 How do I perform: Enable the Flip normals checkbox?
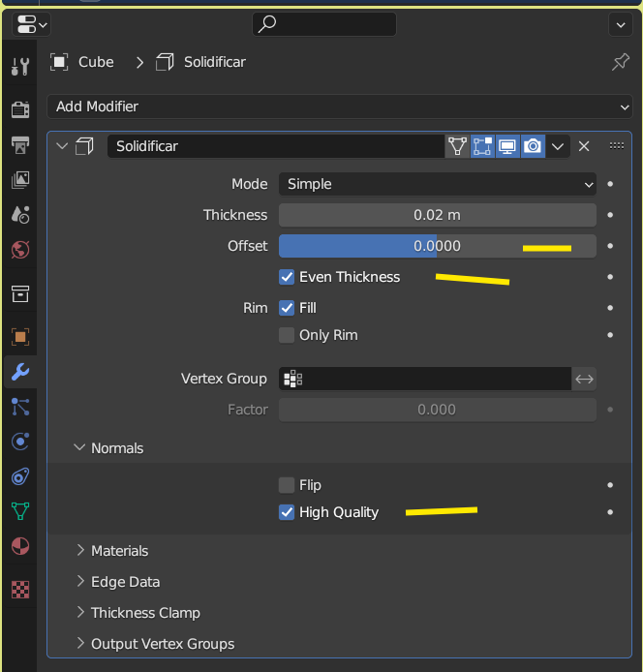point(287,485)
